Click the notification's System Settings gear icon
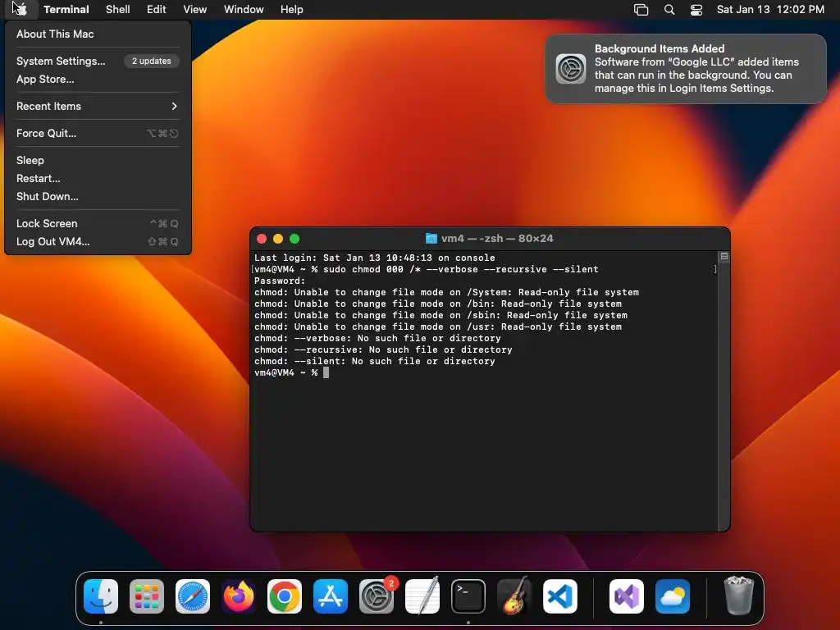 (x=571, y=69)
